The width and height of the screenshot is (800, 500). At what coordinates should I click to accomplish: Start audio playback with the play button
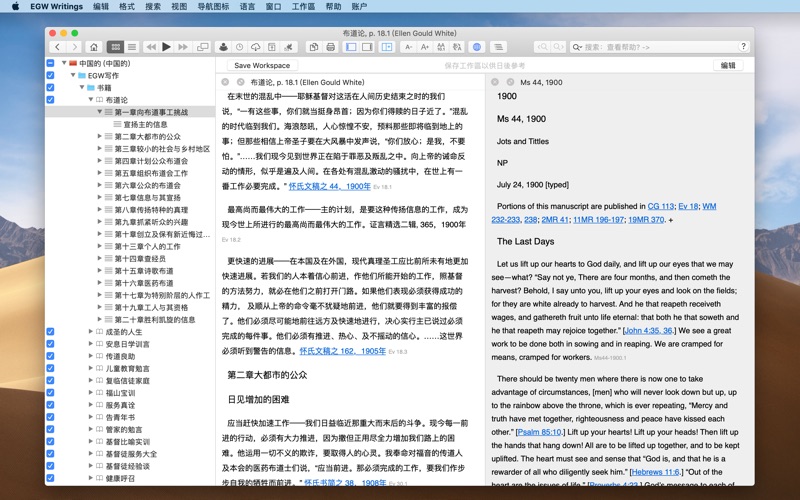pyautogui.click(x=166, y=47)
